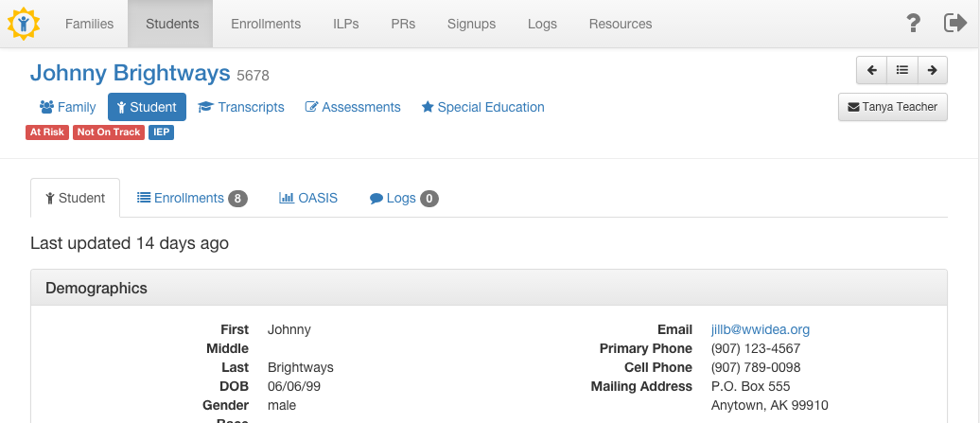This screenshot has height=423, width=980.
Task: Open the Enrollments sub-tab with 8 count
Action: [x=192, y=198]
